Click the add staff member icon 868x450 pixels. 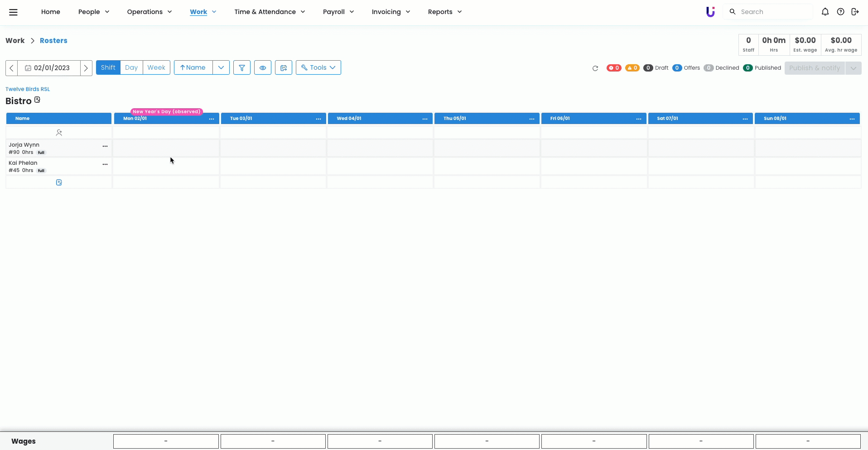click(59, 133)
